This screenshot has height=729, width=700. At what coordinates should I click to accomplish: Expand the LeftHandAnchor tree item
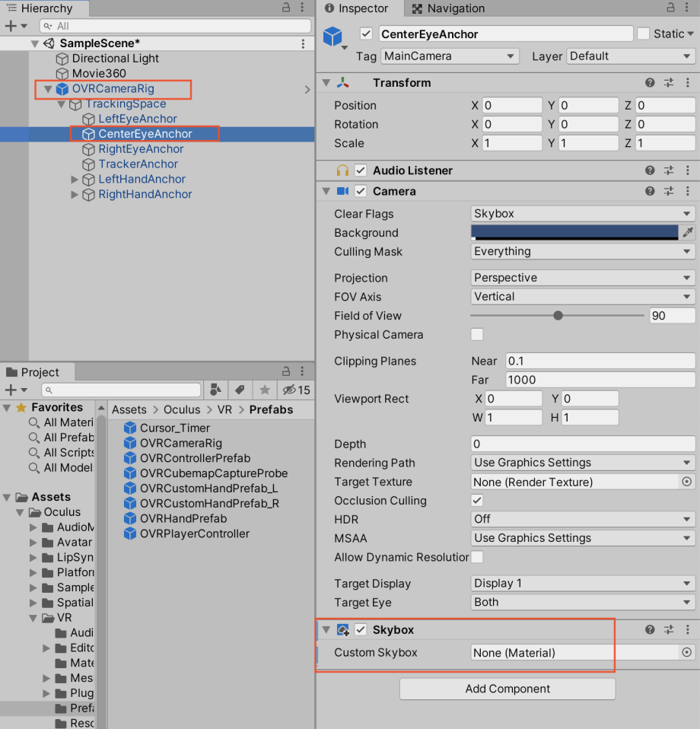pos(75,180)
